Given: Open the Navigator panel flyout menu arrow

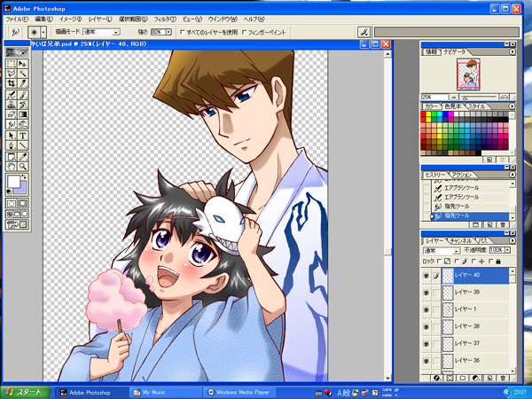Looking at the screenshot, I should (x=512, y=52).
